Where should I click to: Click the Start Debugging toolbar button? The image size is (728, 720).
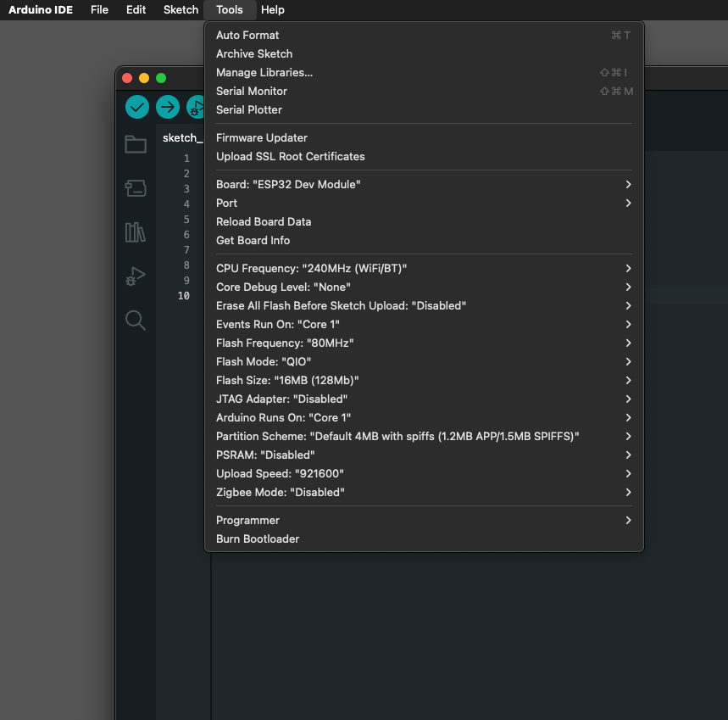[196, 108]
